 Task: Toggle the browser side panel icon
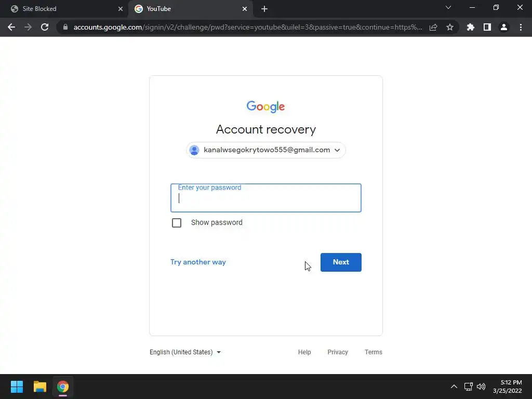pos(487,27)
